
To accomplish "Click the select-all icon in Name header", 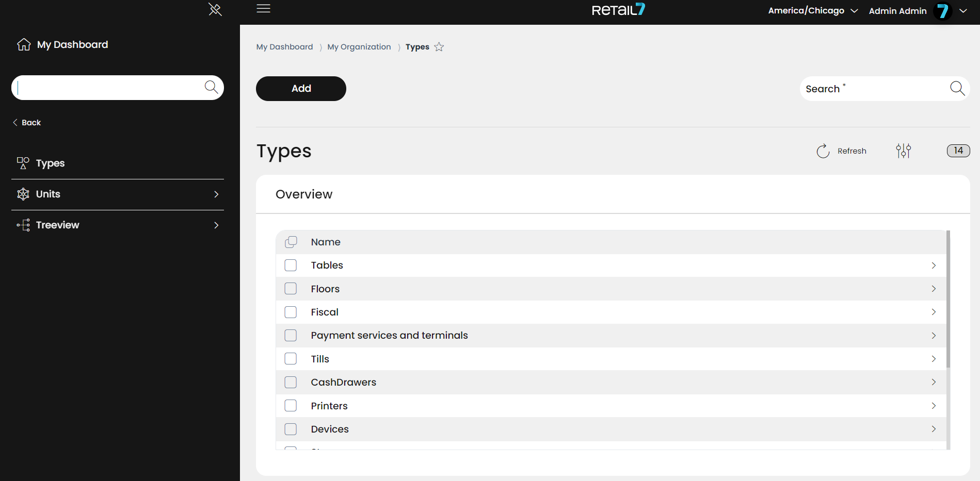I will tap(291, 242).
